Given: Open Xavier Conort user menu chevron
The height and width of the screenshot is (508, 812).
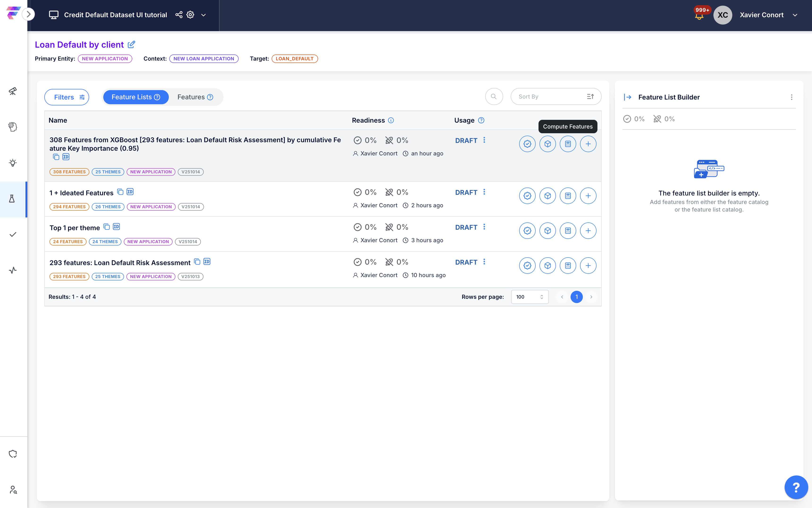Looking at the screenshot, I should (x=795, y=15).
